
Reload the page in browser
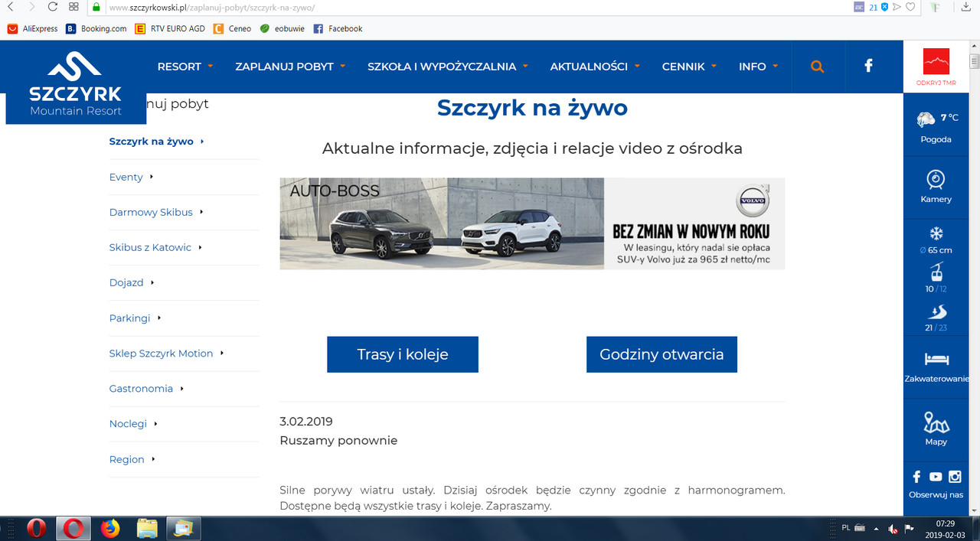[53, 7]
